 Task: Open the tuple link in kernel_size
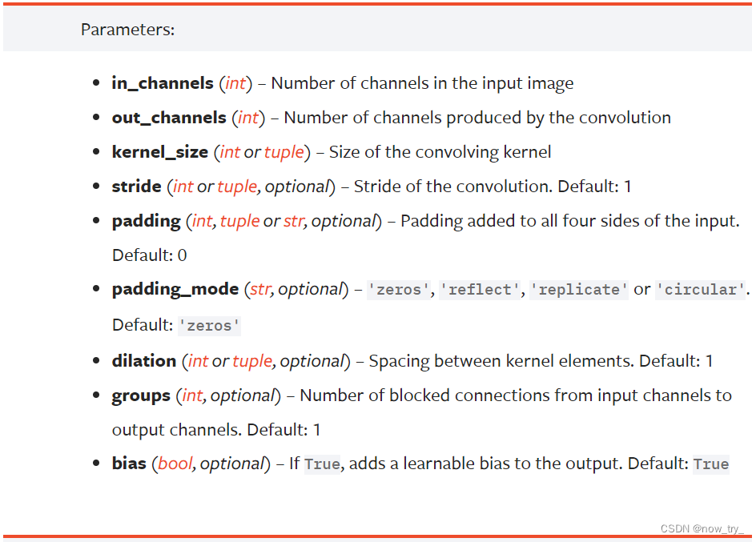click(284, 152)
